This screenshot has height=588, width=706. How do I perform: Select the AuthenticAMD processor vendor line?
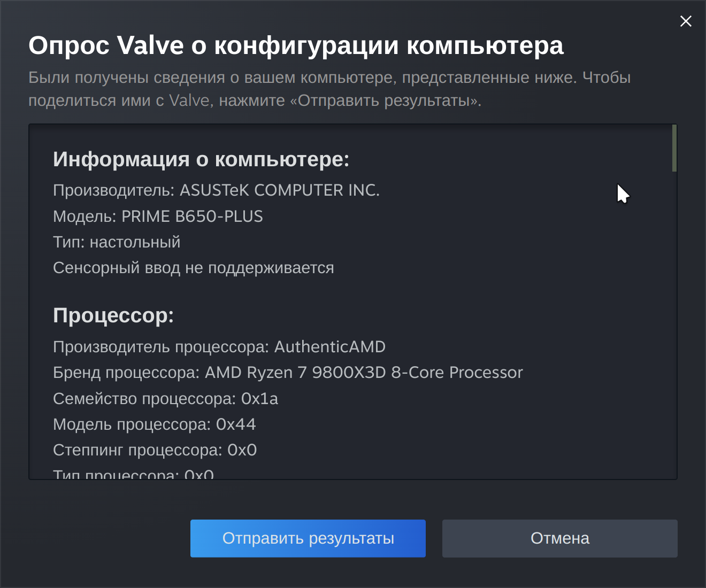[x=219, y=347]
